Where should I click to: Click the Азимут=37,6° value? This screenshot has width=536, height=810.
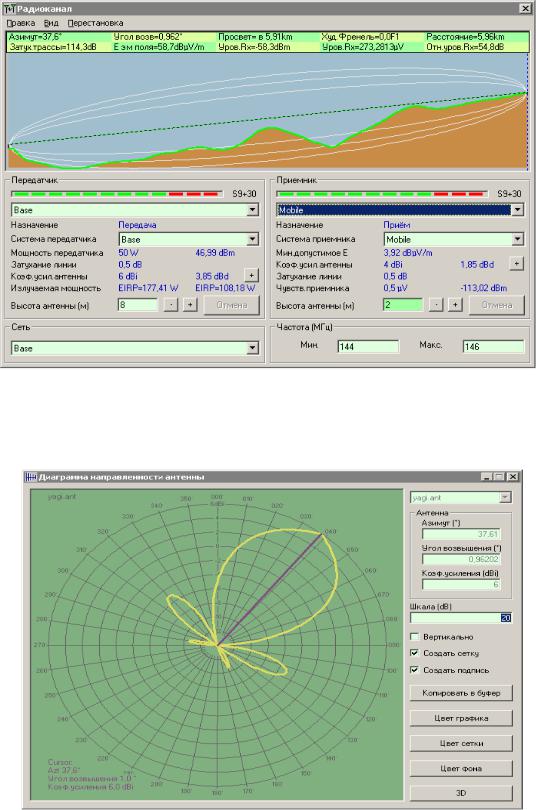coord(36,37)
